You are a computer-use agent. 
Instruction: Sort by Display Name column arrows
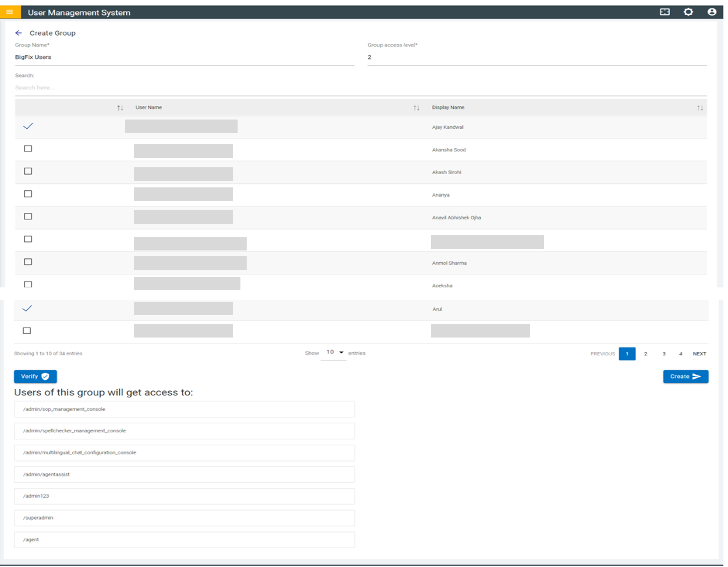tap(700, 108)
